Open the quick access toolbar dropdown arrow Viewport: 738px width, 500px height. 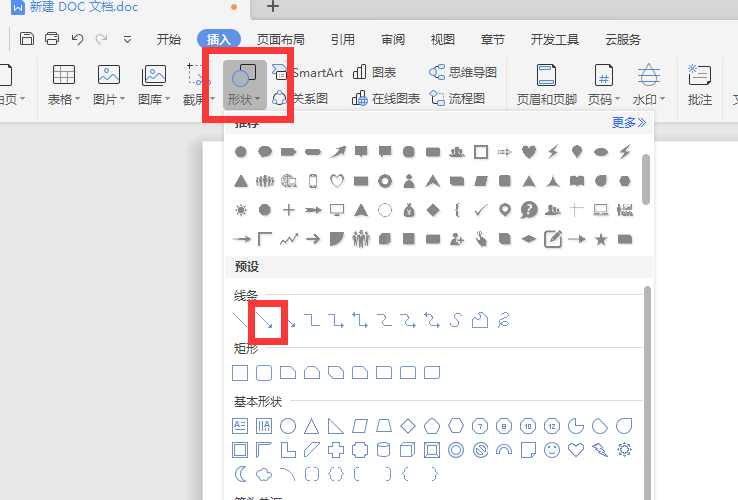(x=127, y=40)
